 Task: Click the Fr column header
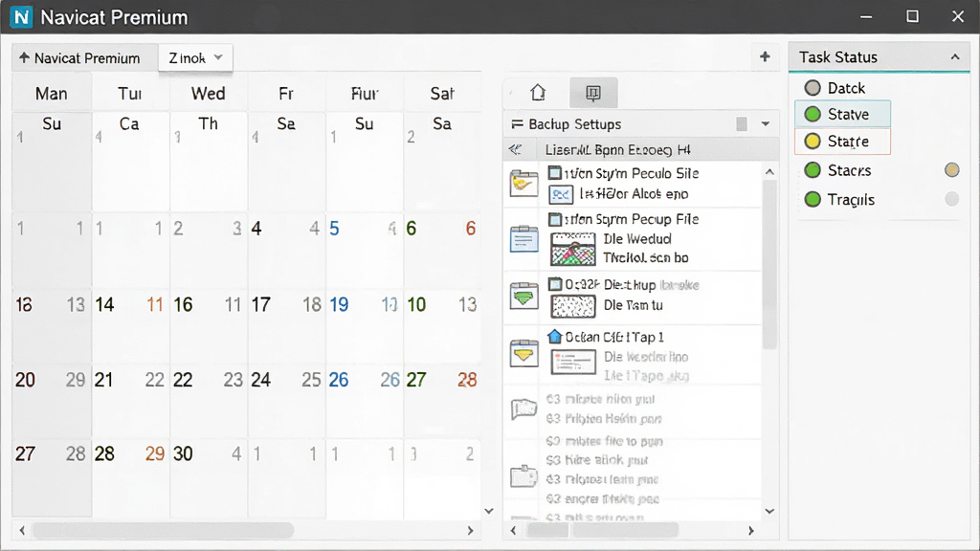(286, 94)
